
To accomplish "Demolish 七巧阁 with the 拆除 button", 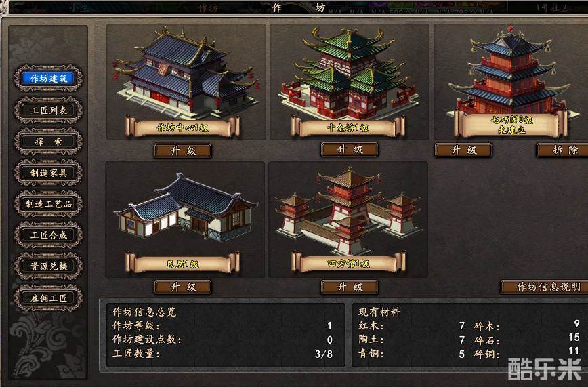I will pyautogui.click(x=563, y=150).
